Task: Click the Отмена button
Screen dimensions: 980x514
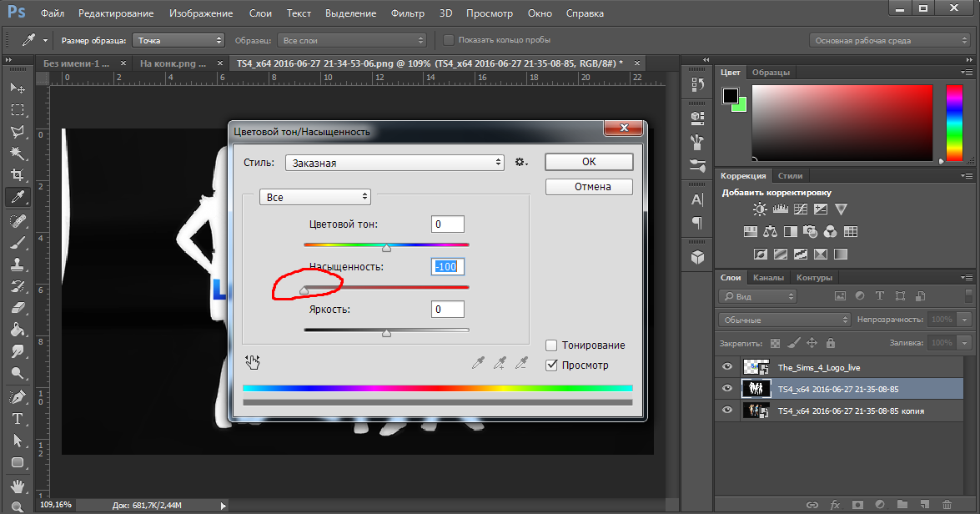Action: coord(589,187)
